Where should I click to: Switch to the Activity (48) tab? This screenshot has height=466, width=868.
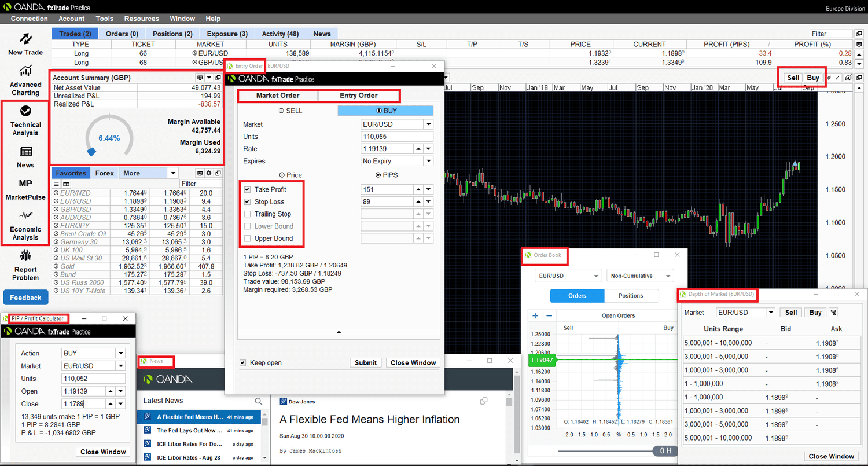tap(280, 34)
